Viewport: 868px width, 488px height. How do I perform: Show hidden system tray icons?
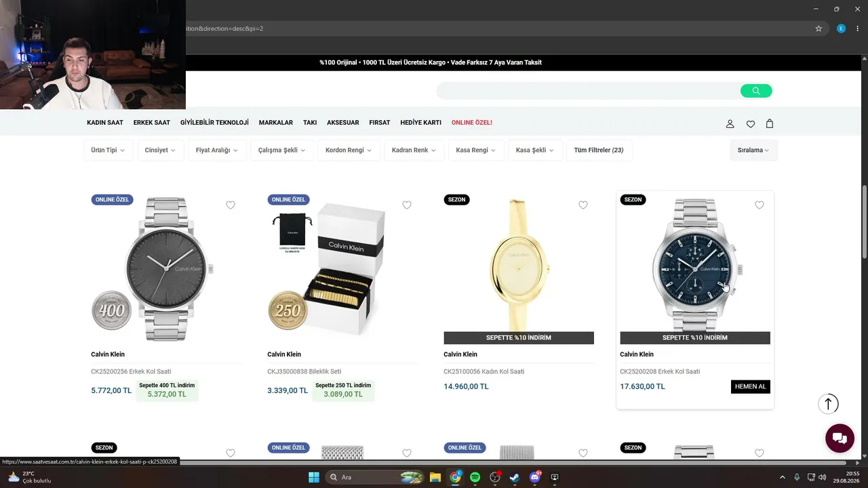tap(782, 477)
